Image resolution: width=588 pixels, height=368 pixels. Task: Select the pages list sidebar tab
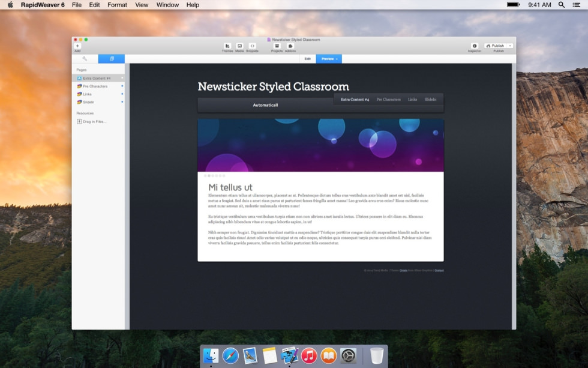coord(112,58)
